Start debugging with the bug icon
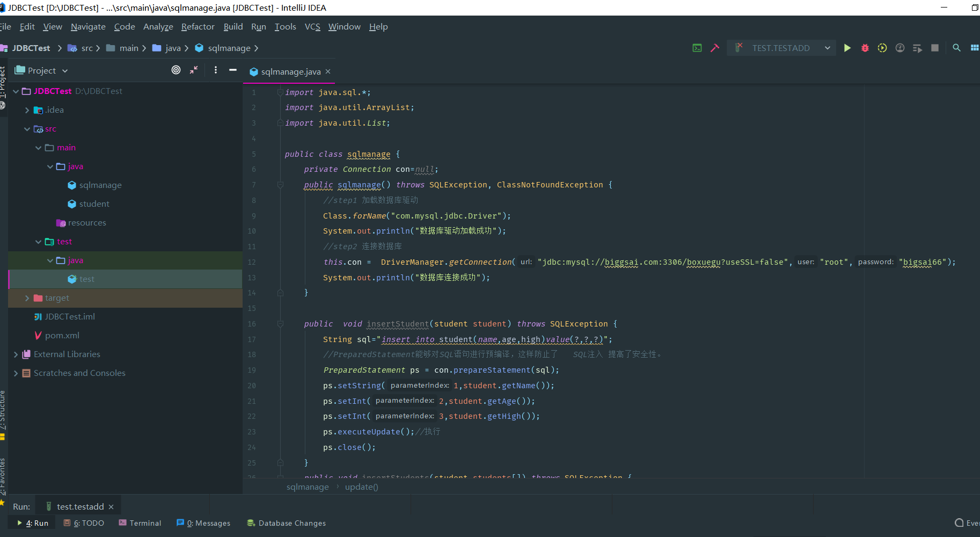The width and height of the screenshot is (980, 537). click(865, 48)
